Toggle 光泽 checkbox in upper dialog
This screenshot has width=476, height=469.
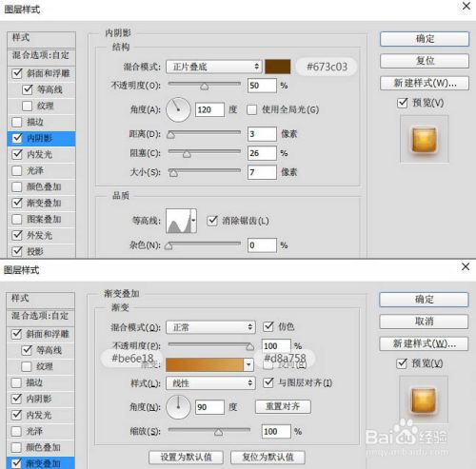[17, 170]
